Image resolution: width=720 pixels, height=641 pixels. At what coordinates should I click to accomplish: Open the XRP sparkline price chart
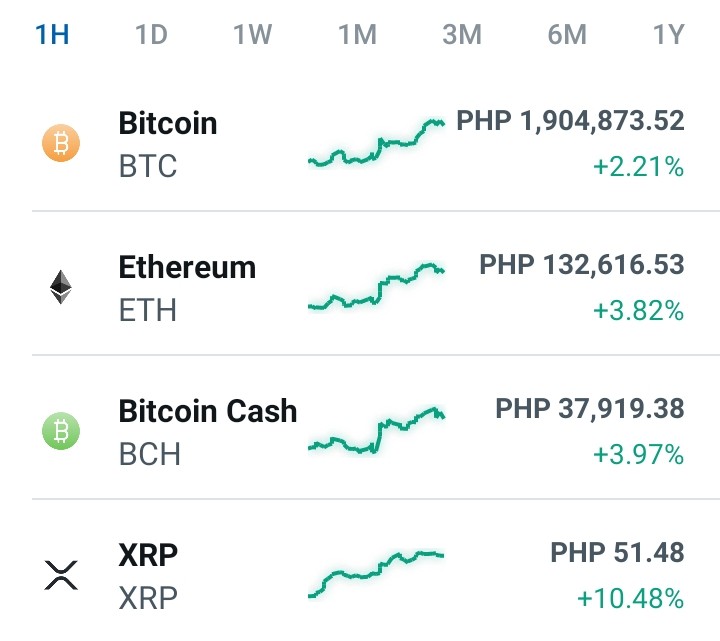pyautogui.click(x=377, y=574)
